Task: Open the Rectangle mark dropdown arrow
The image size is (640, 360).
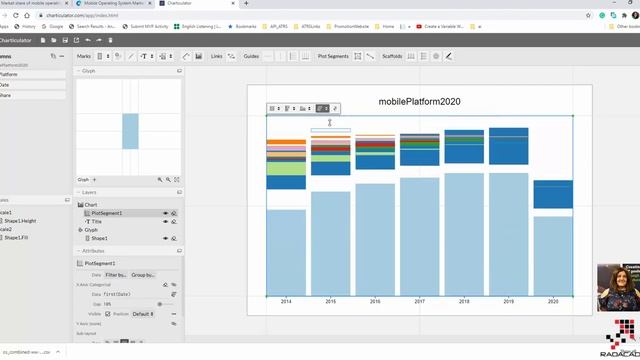Action: (108, 56)
